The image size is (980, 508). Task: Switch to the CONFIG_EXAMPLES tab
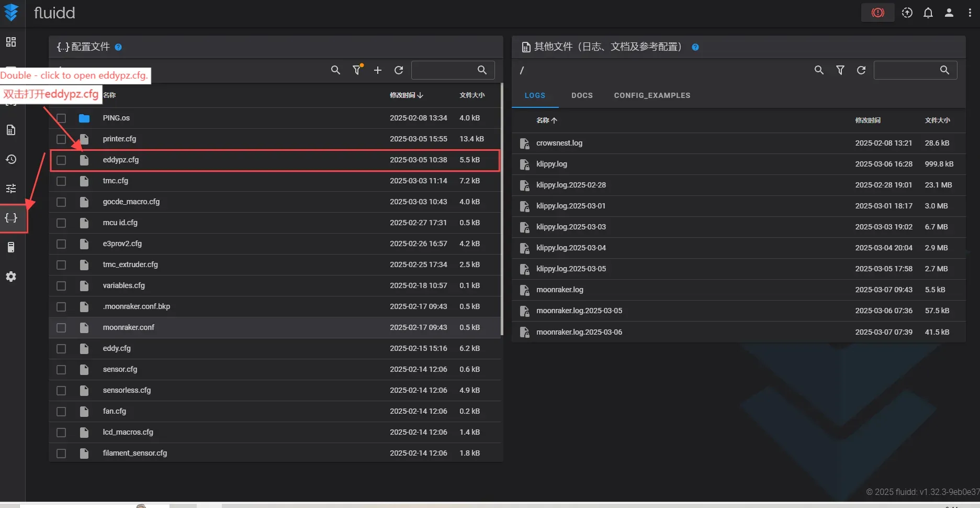tap(652, 95)
